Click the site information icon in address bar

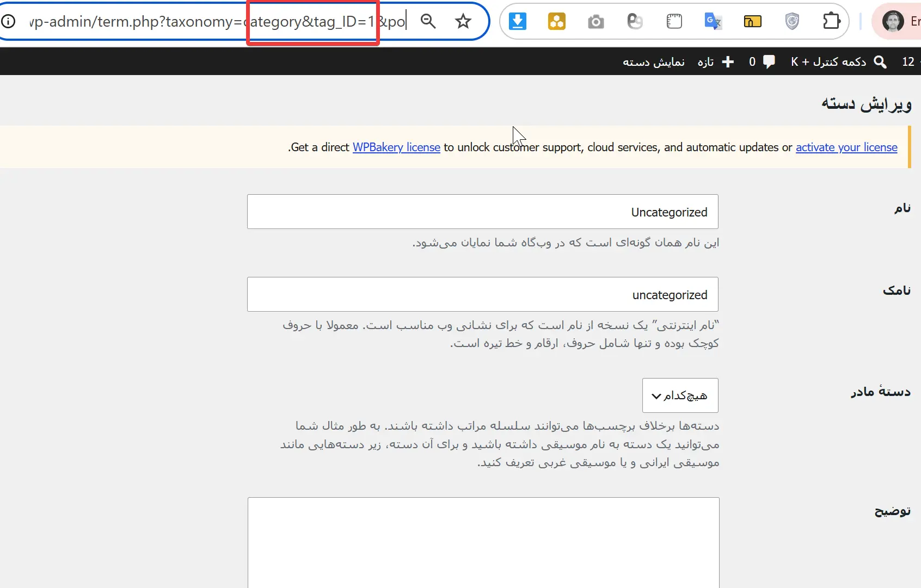coord(8,22)
